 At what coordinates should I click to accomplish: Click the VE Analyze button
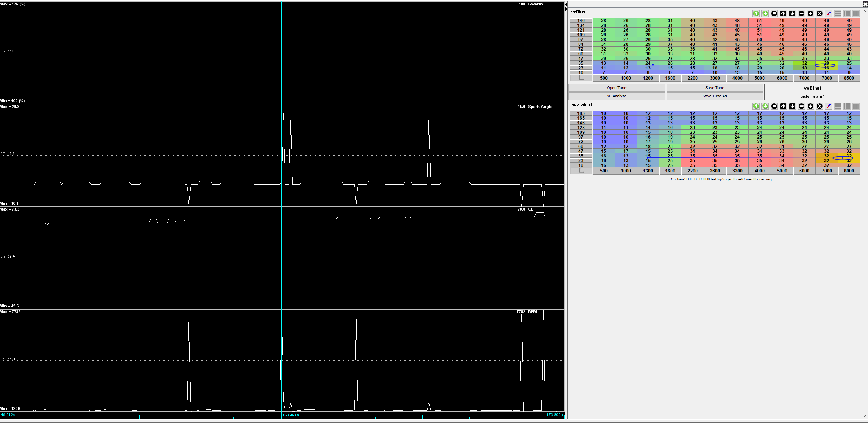point(616,96)
